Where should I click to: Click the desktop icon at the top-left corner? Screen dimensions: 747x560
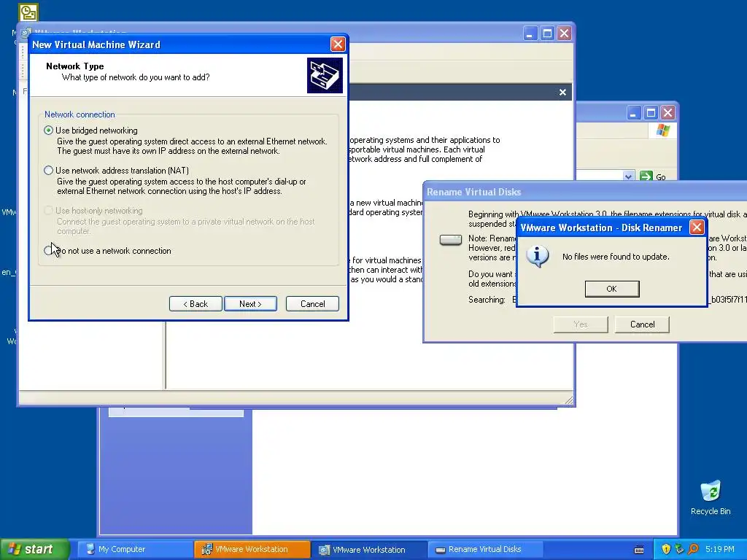pos(28,12)
